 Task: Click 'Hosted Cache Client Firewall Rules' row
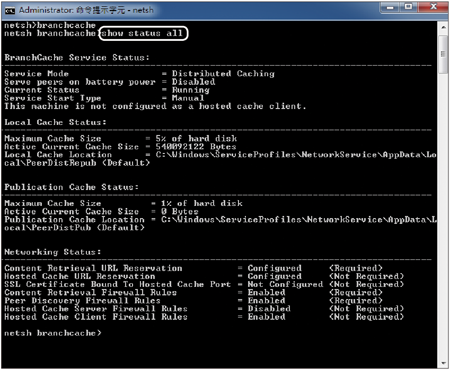[x=204, y=317]
